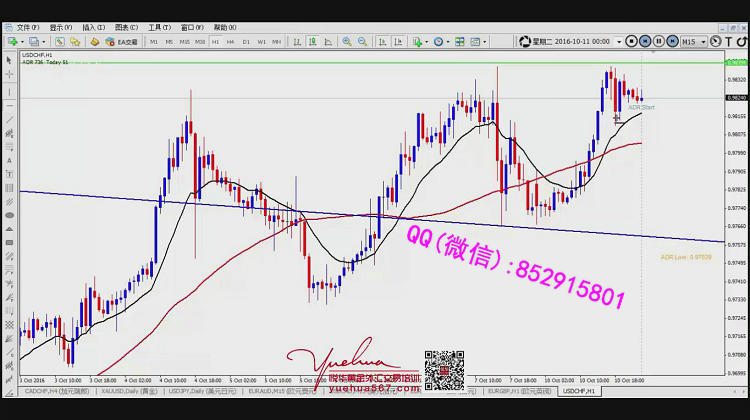Open the 图表 (Charts) menu
750x420 pixels.
(x=126, y=28)
